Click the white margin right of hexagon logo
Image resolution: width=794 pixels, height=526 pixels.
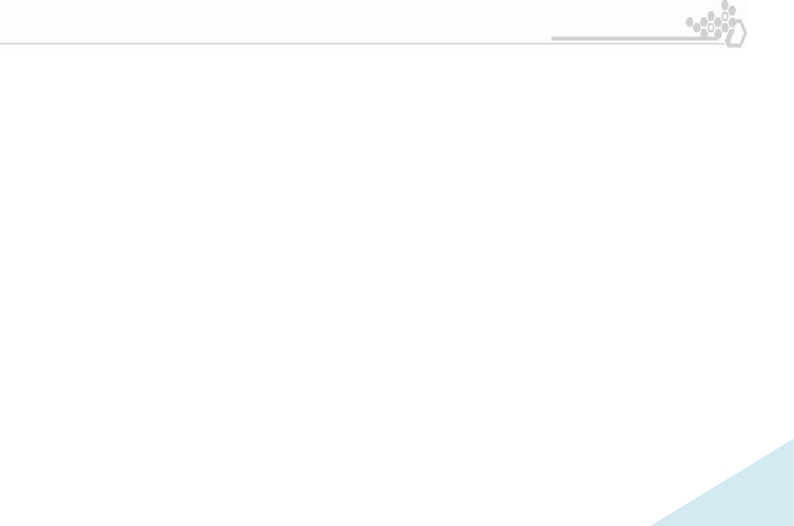[771, 24]
